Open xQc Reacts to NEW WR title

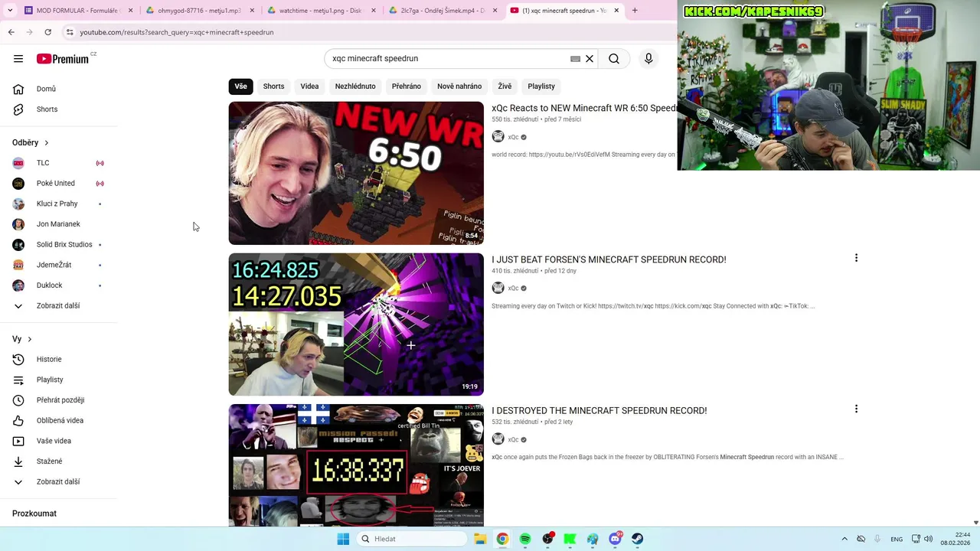point(584,108)
